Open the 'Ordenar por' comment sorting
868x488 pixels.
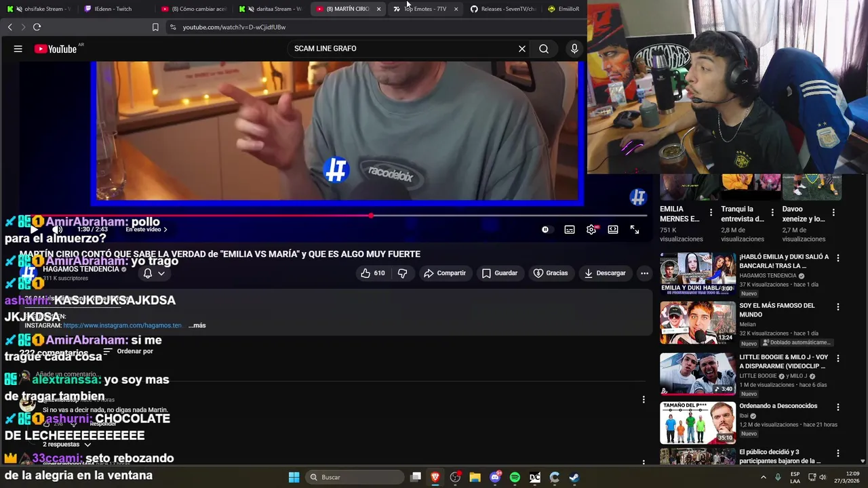click(128, 351)
